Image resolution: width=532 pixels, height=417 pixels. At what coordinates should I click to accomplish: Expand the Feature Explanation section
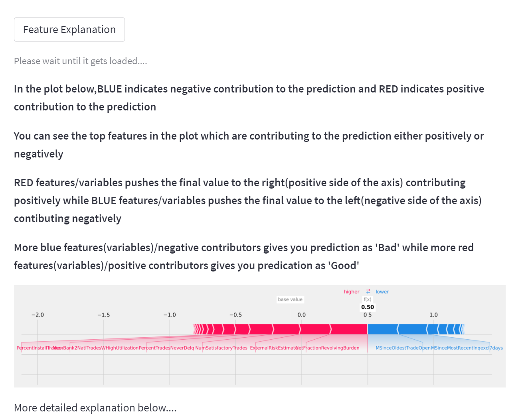tap(69, 29)
